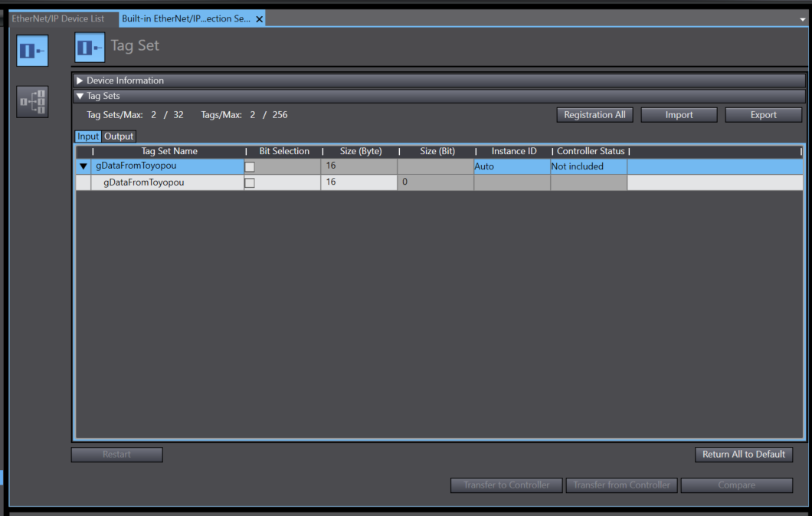Image resolution: width=812 pixels, height=516 pixels.
Task: Click the Restart button
Action: point(117,455)
